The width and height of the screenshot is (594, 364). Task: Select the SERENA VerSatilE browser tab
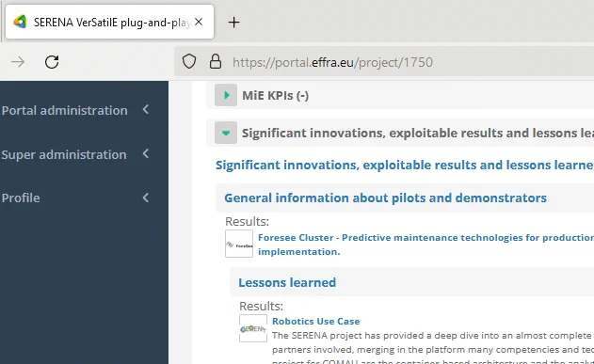110,22
